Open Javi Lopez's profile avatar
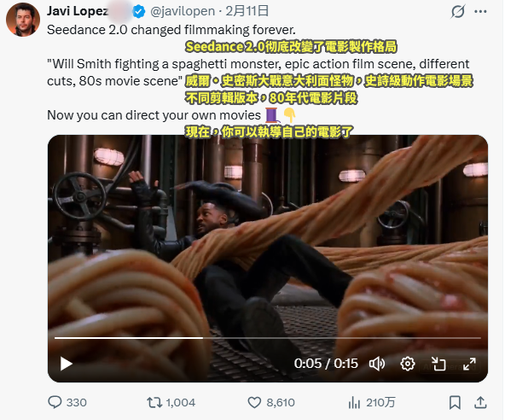This screenshot has width=505, height=420. coord(23,20)
